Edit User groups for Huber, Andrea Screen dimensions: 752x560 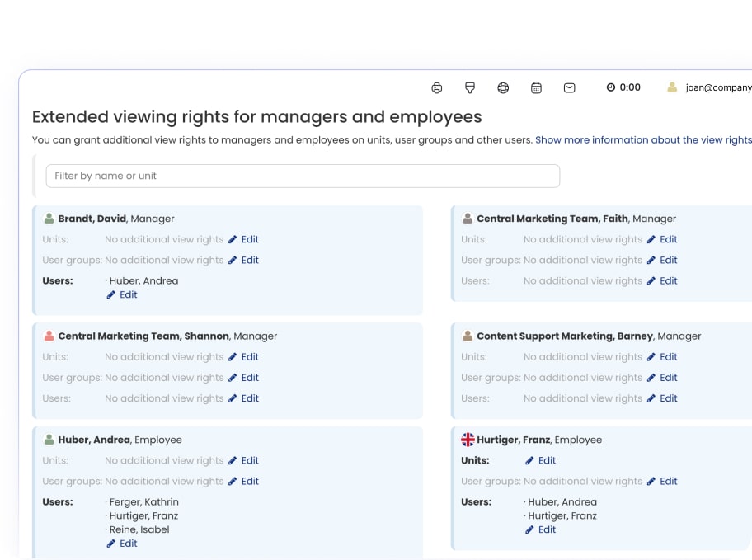[244, 481]
